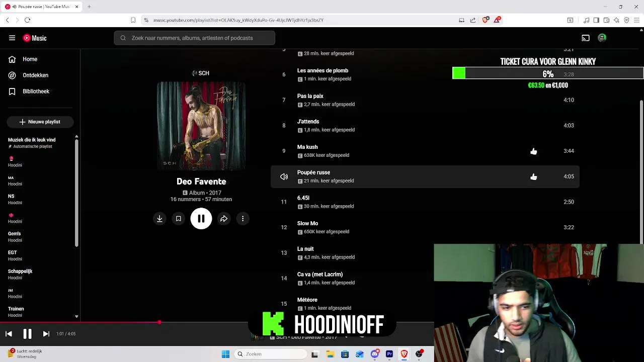
Task: Seek using the red playback progress bar
Action: (x=217, y=322)
